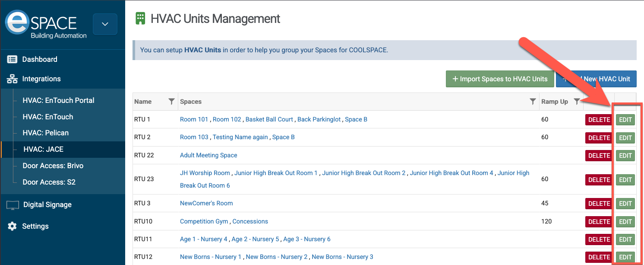Image resolution: width=644 pixels, height=265 pixels.
Task: Select HVAC: Pelican in the sidebar
Action: coord(45,133)
